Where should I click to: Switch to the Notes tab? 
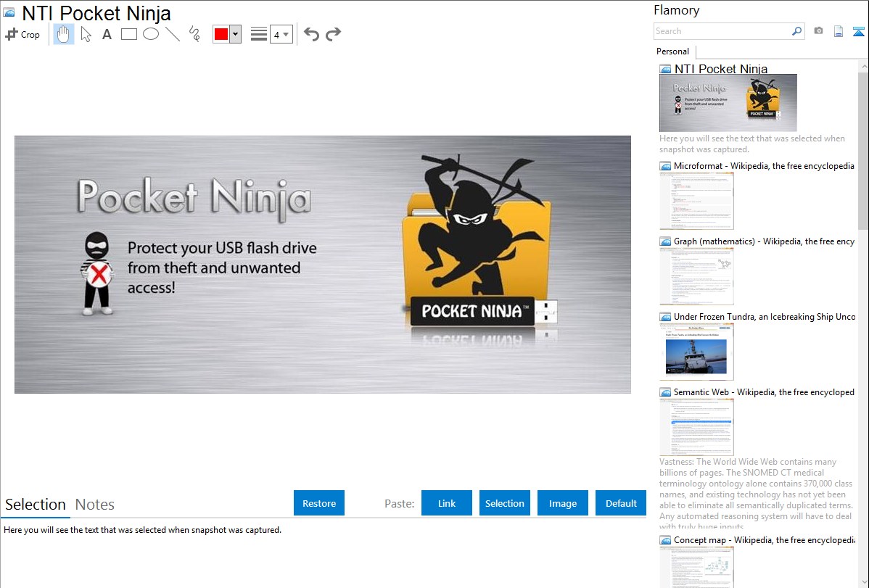pyautogui.click(x=95, y=505)
